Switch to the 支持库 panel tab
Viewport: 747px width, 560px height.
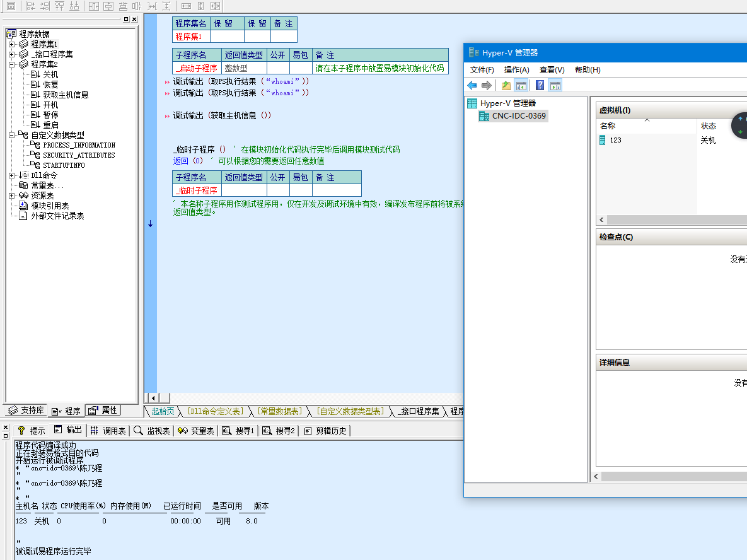coord(26,411)
